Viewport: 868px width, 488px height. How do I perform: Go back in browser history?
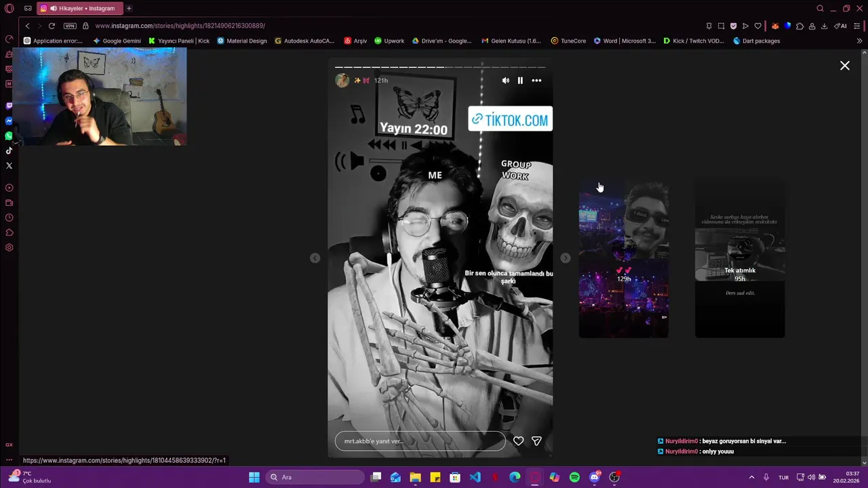[x=27, y=26]
